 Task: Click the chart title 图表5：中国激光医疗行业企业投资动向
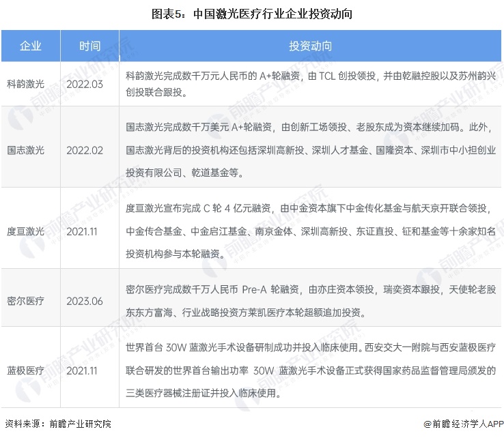pyautogui.click(x=252, y=14)
